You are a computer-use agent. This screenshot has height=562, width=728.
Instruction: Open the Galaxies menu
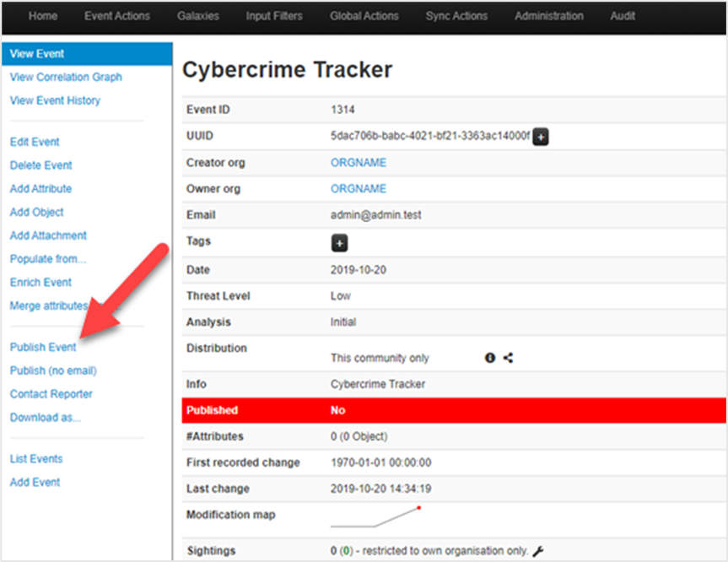[x=197, y=16]
